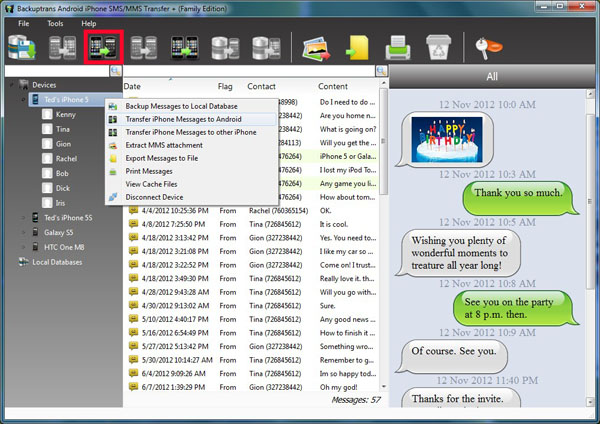The height and width of the screenshot is (424, 600).
Task: Expand the HTC One M8 node
Action: 23,247
